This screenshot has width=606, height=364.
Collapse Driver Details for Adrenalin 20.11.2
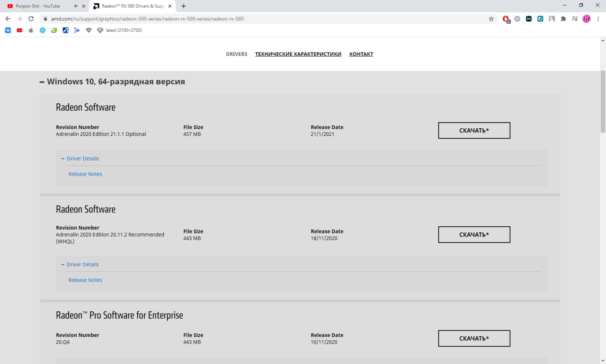point(80,265)
